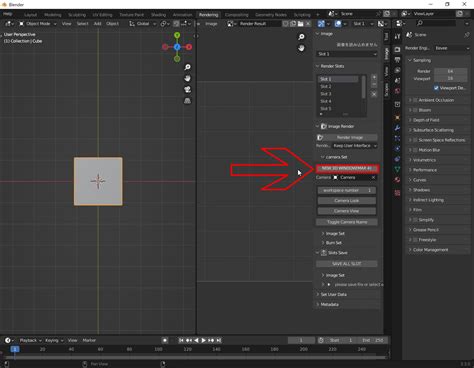Enable Ambient Occlusion checkbox
Image resolution: width=474 pixels, height=368 pixels.
[x=415, y=100]
